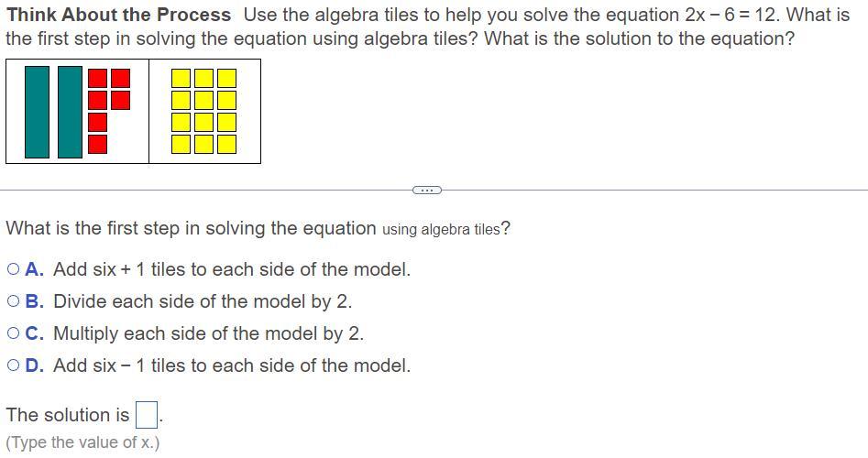Viewport: 868px width, 458px height.
Task: Click the bottom red unit tile
Action: point(97,144)
